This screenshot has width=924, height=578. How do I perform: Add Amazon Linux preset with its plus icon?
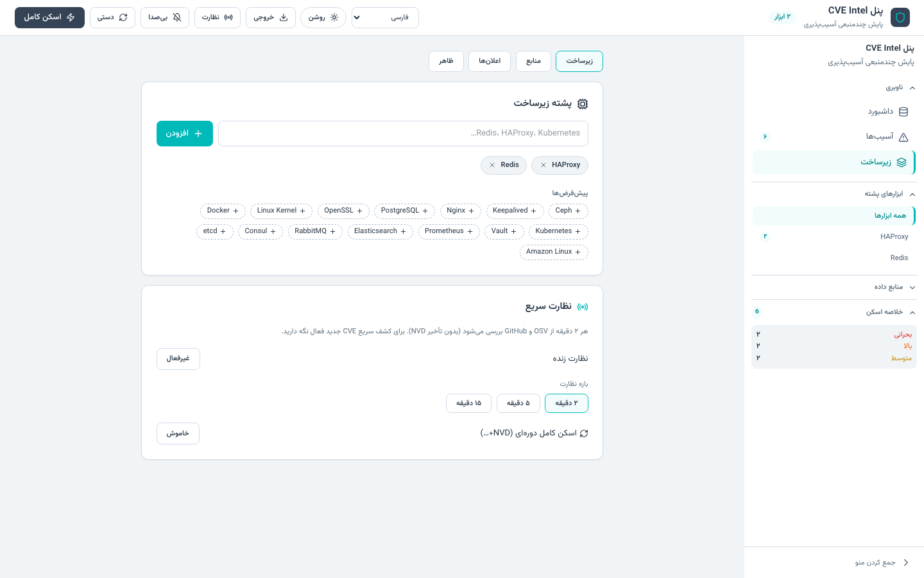[577, 252]
